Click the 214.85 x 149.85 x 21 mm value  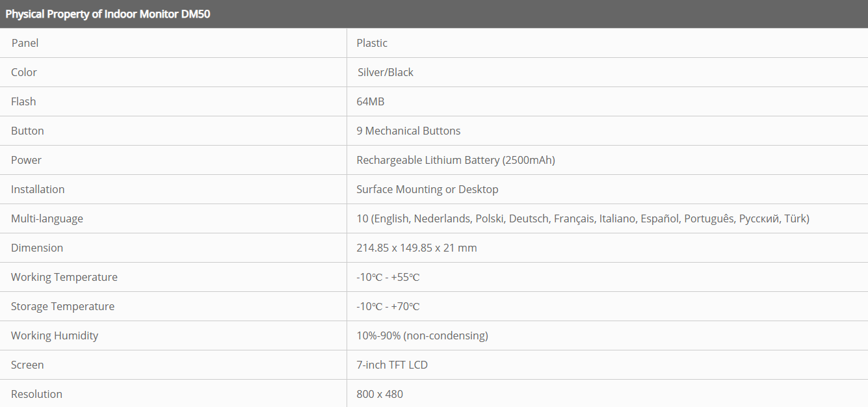[416, 248]
